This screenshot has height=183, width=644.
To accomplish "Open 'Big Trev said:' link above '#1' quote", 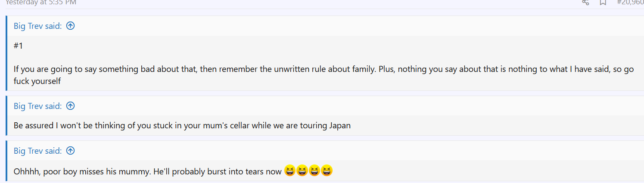I will point(38,26).
